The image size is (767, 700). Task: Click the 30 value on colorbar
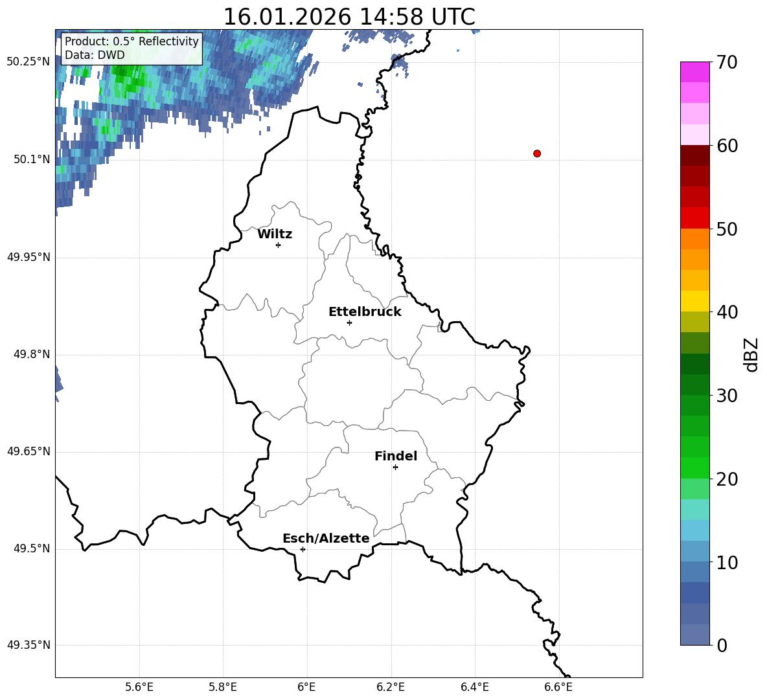727,396
